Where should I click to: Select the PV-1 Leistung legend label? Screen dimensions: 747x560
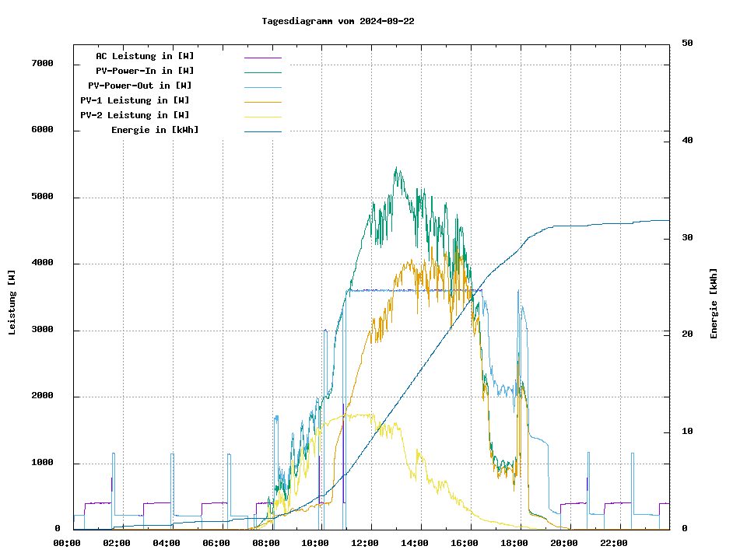click(x=135, y=100)
